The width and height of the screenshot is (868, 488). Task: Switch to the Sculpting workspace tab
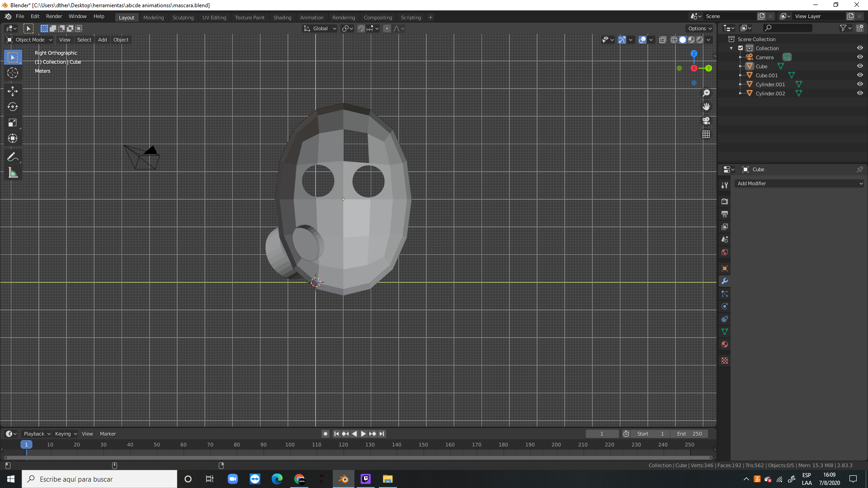click(x=183, y=18)
